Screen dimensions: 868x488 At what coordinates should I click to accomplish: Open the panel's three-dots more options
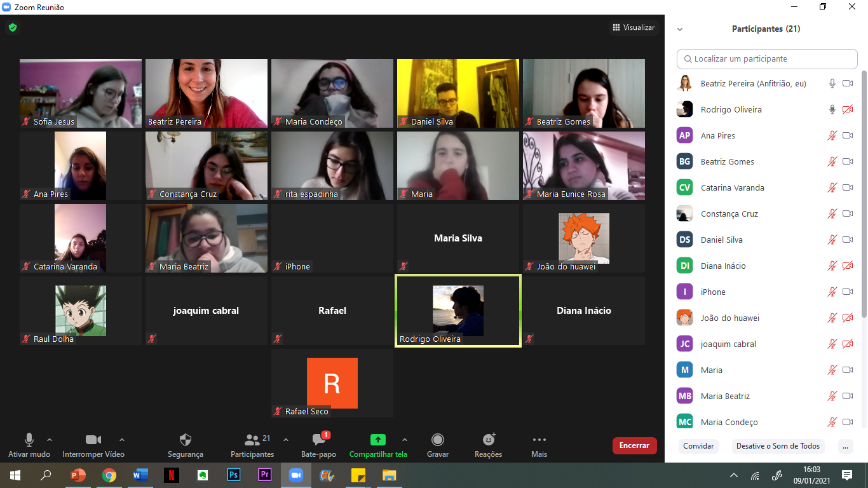[845, 446]
